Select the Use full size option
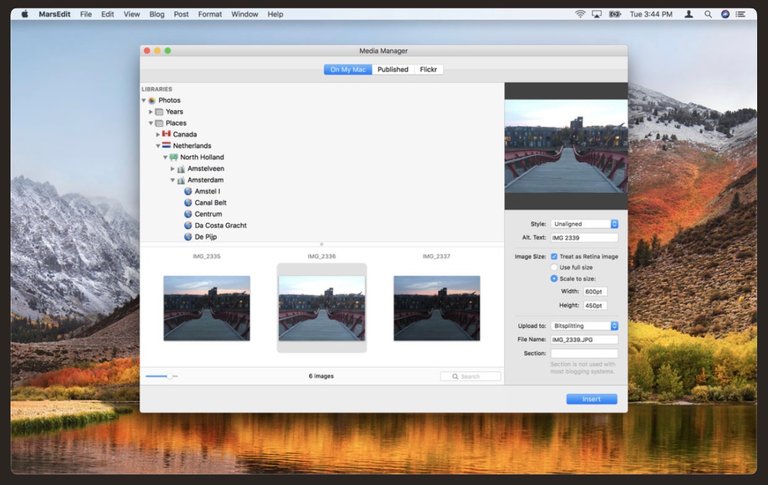The height and width of the screenshot is (485, 768). (554, 267)
